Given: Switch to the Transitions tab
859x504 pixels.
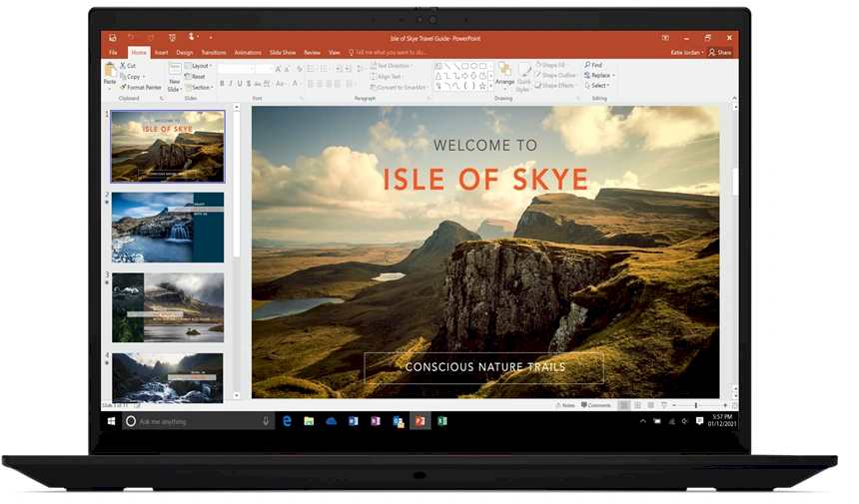Looking at the screenshot, I should click(214, 53).
